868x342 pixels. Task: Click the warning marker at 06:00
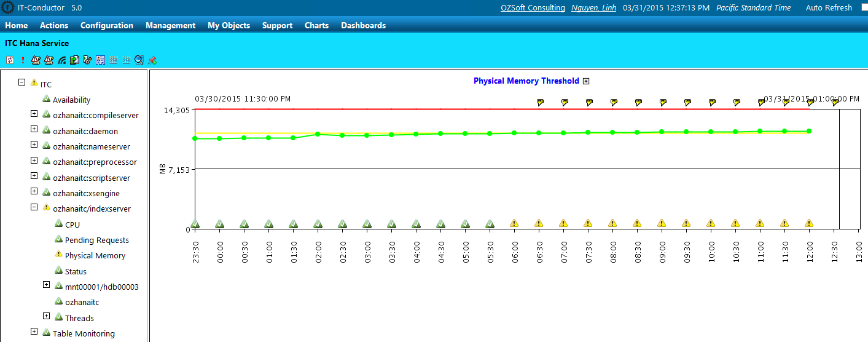pyautogui.click(x=514, y=223)
